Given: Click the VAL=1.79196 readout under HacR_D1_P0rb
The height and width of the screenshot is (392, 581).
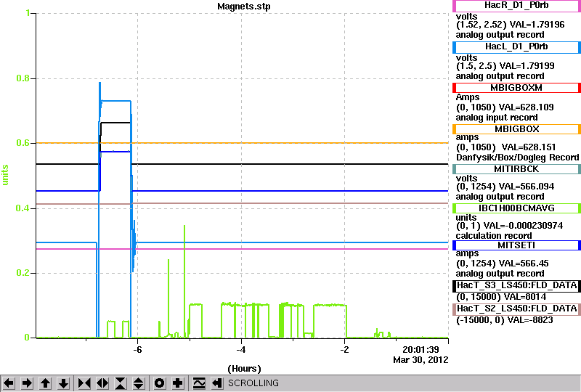Looking at the screenshot, I should [537, 25].
